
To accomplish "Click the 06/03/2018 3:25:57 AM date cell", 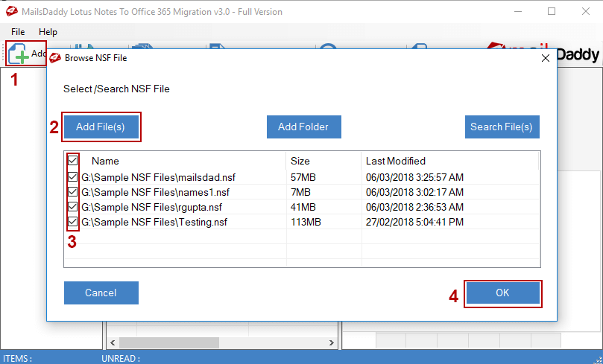I will [414, 177].
